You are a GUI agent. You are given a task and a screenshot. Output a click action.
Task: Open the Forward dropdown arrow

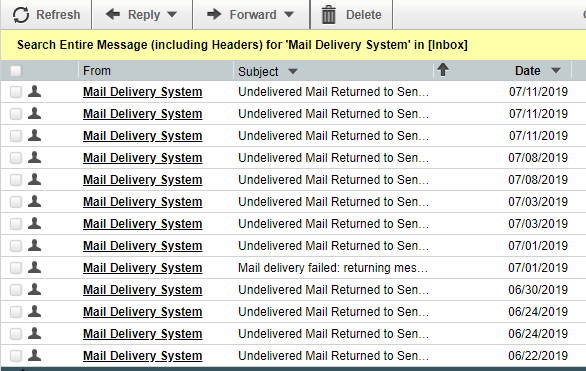[289, 15]
